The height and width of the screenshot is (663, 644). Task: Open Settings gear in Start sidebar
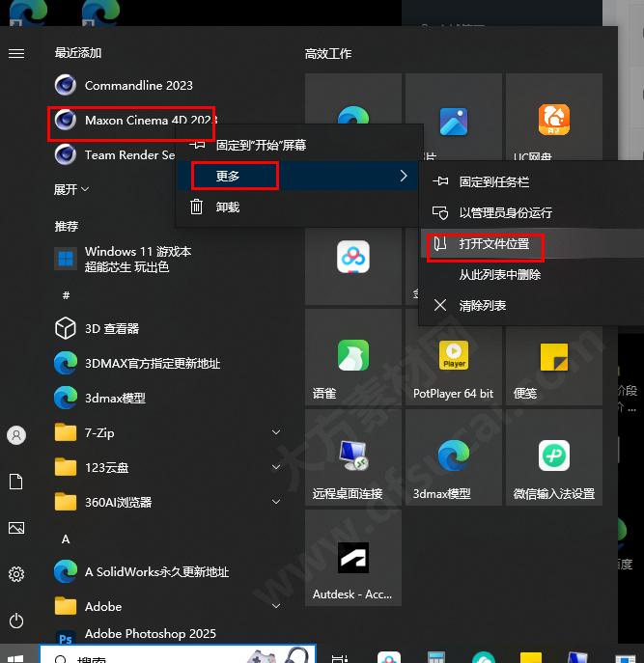[x=16, y=574]
